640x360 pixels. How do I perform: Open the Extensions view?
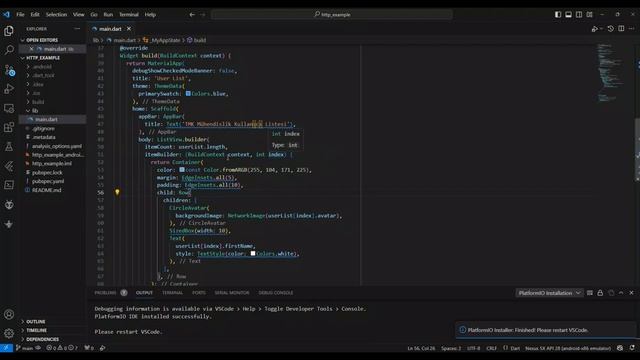pyautogui.click(x=9, y=127)
